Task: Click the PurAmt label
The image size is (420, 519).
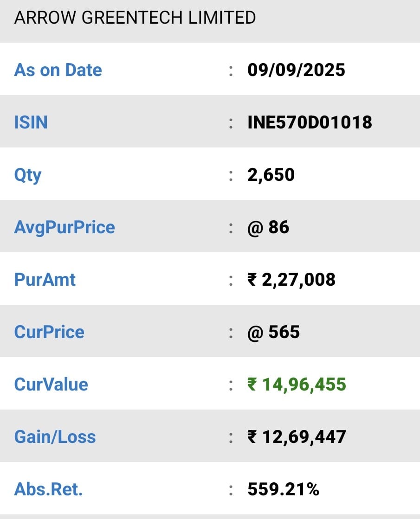Action: coord(45,280)
